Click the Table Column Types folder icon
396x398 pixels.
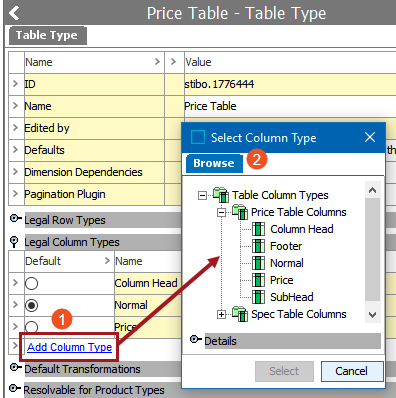tap(221, 195)
